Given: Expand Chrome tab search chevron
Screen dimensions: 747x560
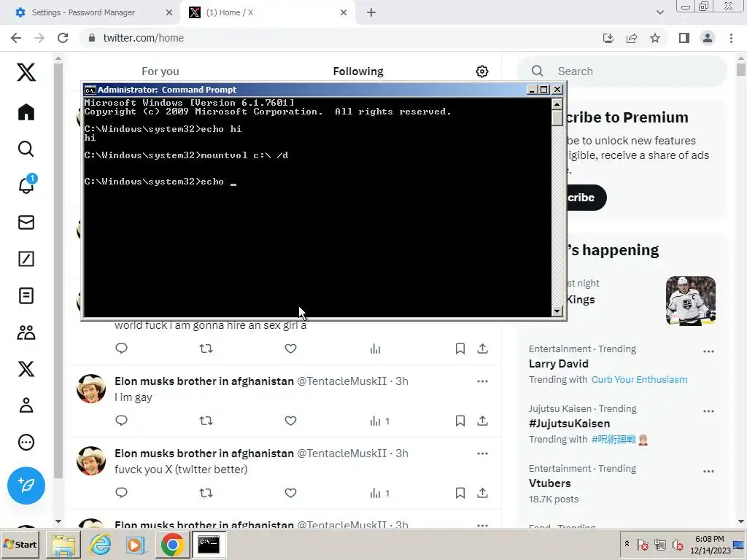Looking at the screenshot, I should click(659, 12).
